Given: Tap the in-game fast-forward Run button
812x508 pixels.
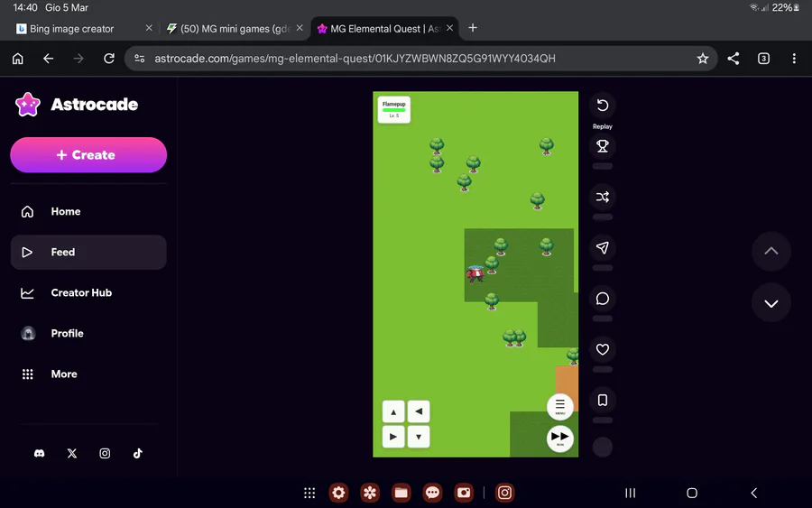Looking at the screenshot, I should coord(559,439).
